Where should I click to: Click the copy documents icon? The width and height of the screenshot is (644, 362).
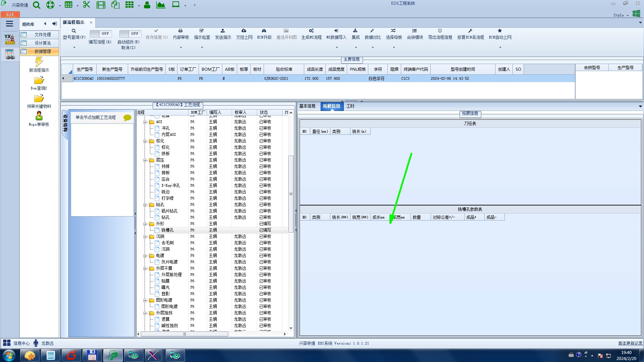coord(115,5)
